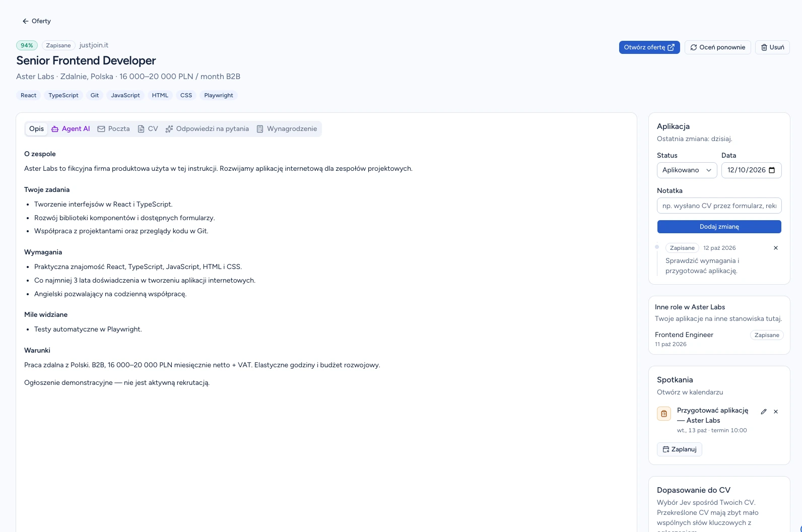
Task: Click Oceń ponownie re-evaluate button
Action: coord(718,47)
